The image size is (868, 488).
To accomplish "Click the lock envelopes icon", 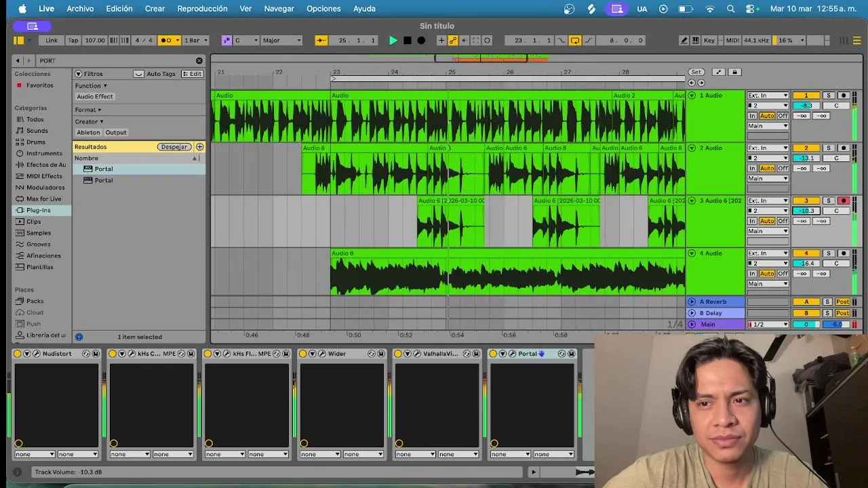I will (734, 72).
